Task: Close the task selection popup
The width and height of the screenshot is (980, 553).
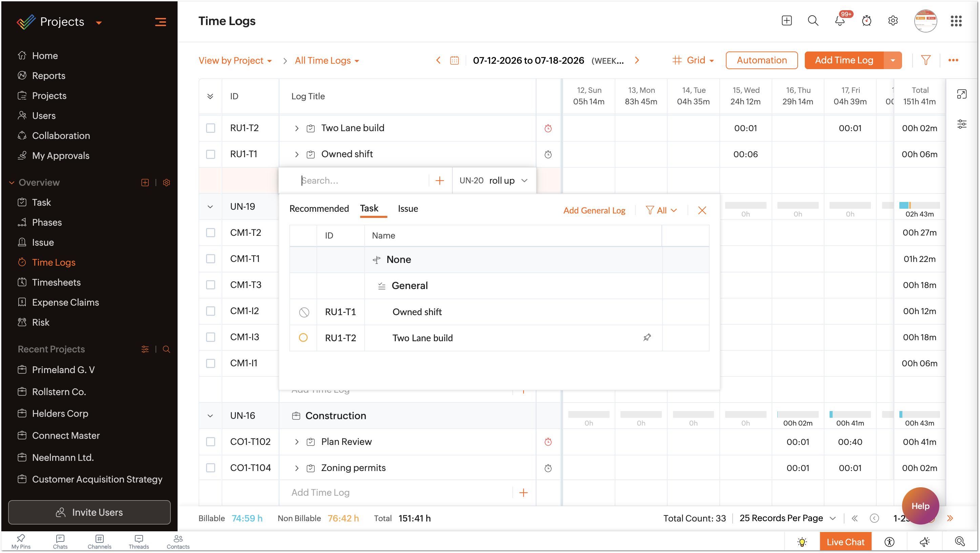Action: [x=702, y=210]
